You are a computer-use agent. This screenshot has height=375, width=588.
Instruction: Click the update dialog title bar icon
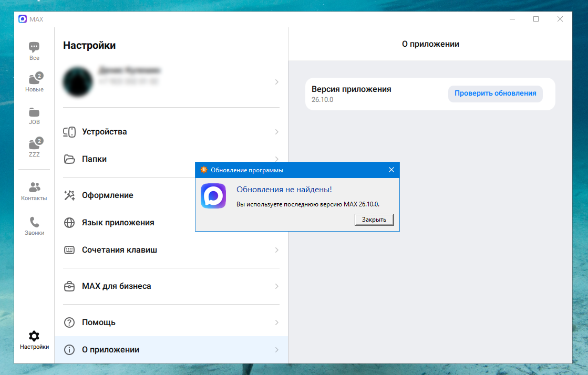pyautogui.click(x=204, y=170)
